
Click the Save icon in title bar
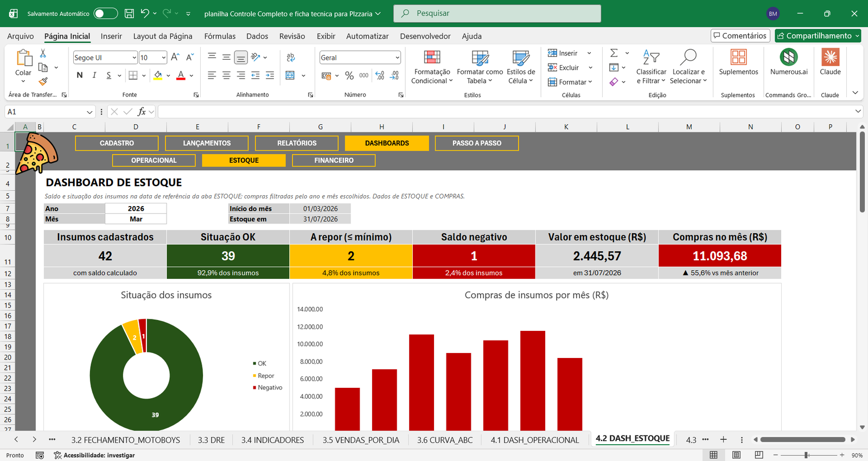[129, 14]
